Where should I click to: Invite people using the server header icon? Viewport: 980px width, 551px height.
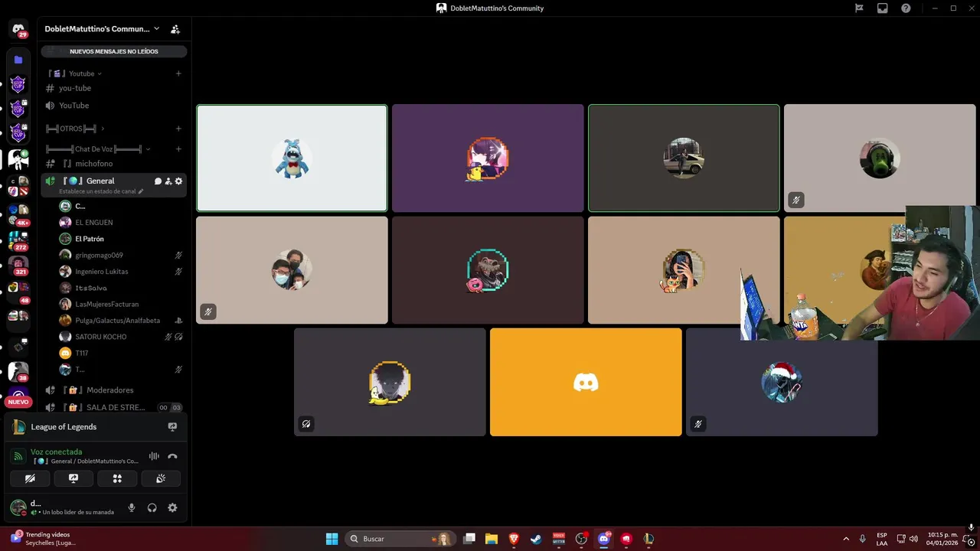click(x=175, y=29)
